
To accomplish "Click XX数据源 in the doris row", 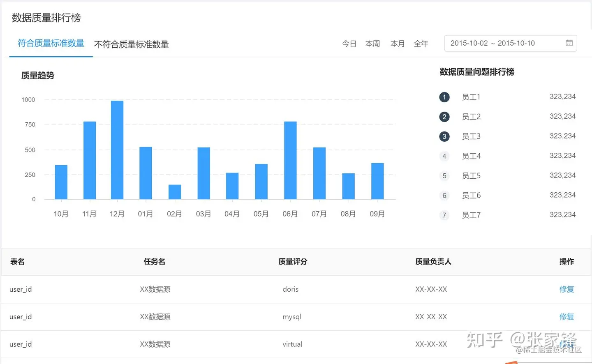I will click(x=155, y=289).
